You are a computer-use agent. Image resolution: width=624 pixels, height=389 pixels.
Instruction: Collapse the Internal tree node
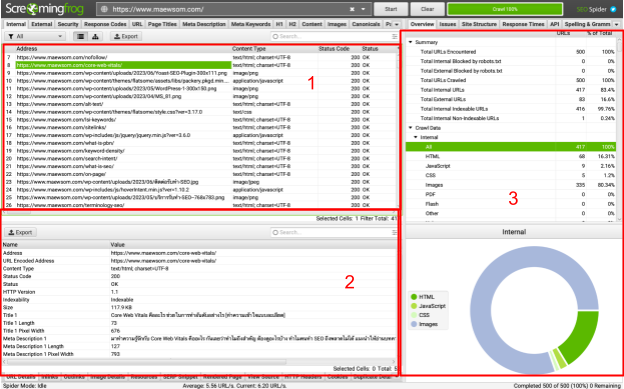pos(415,137)
